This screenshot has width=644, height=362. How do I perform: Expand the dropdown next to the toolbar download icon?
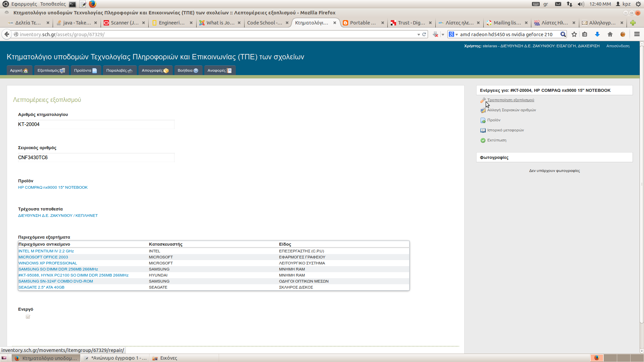443,35
